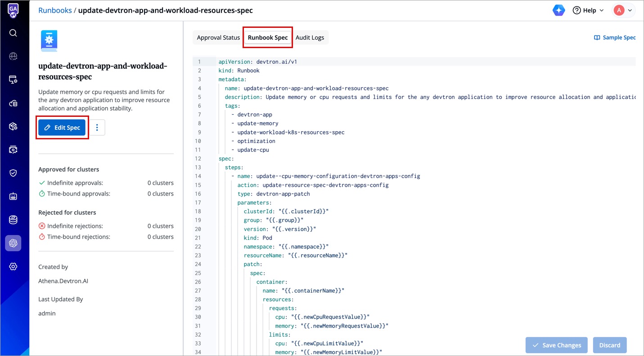Open settings via the gear icon
This screenshot has height=356, width=644.
click(13, 266)
